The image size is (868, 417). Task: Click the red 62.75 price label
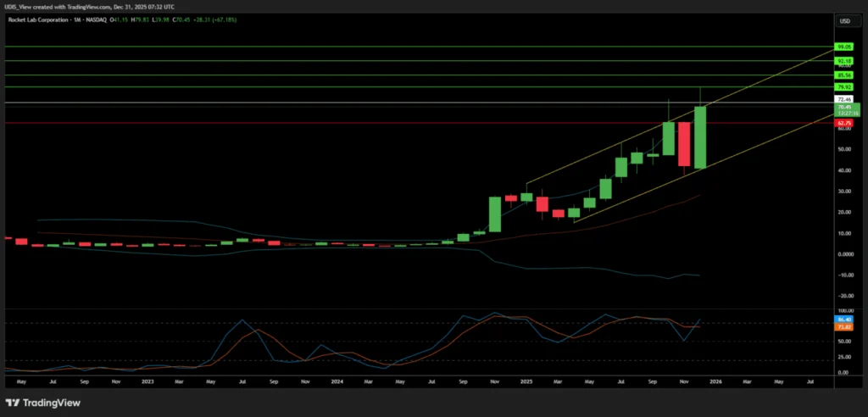point(844,123)
